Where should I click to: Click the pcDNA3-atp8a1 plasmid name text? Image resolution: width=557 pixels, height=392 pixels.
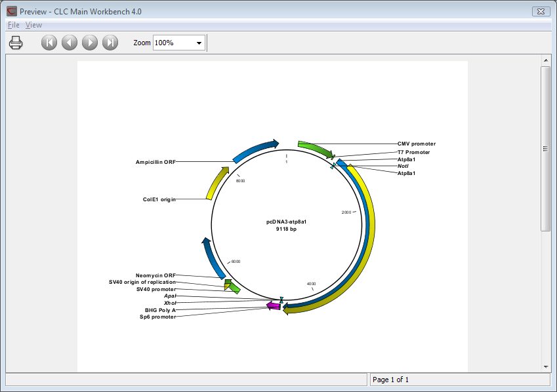pyautogui.click(x=286, y=222)
